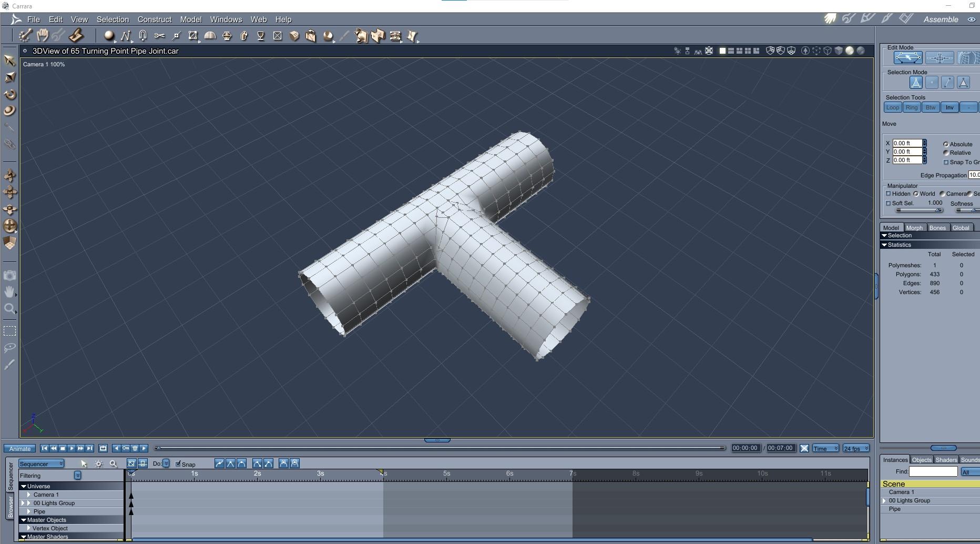This screenshot has height=544, width=980.
Task: Enable the Soft Sel. checkbox
Action: tap(889, 203)
